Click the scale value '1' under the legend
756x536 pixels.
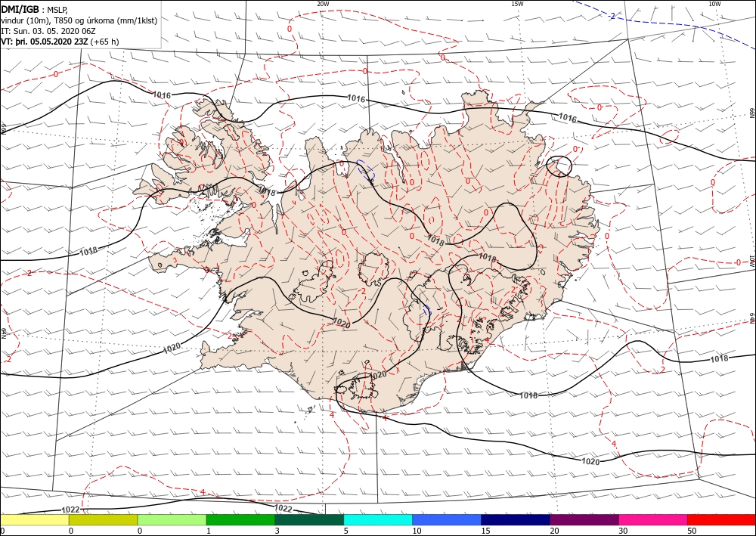pos(209,531)
